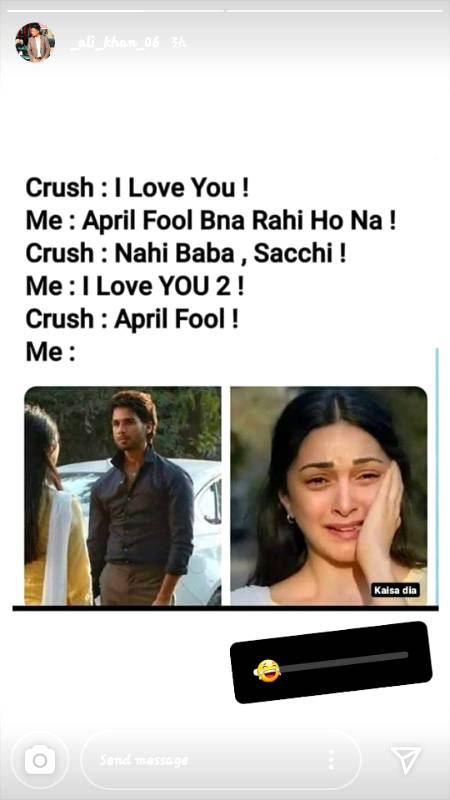Tap the laughing emoji slider thumb
Image resolution: width=450 pixels, height=800 pixels.
click(267, 670)
